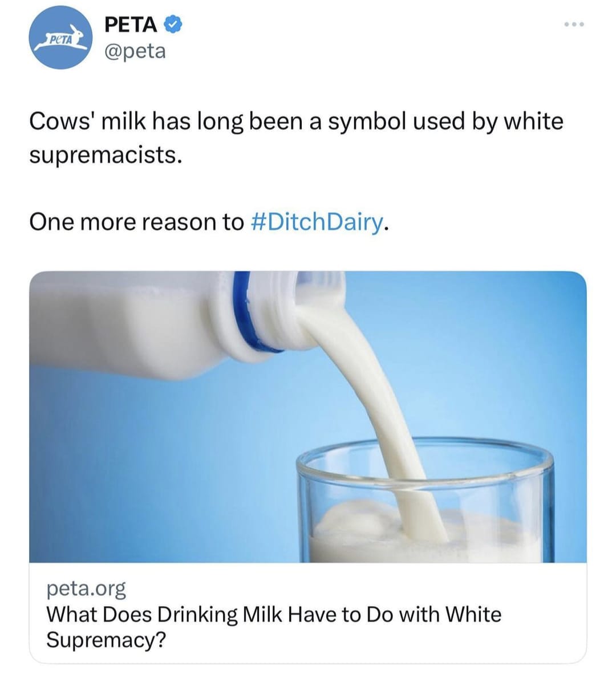Open the 'What Does Drinking Milk' headline
This screenshot has height=674, width=616.
click(273, 614)
